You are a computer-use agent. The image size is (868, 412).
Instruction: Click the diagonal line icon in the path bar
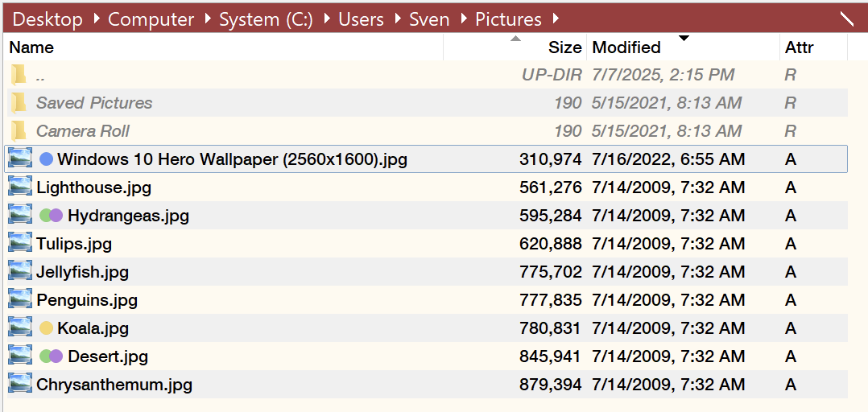pos(846,19)
